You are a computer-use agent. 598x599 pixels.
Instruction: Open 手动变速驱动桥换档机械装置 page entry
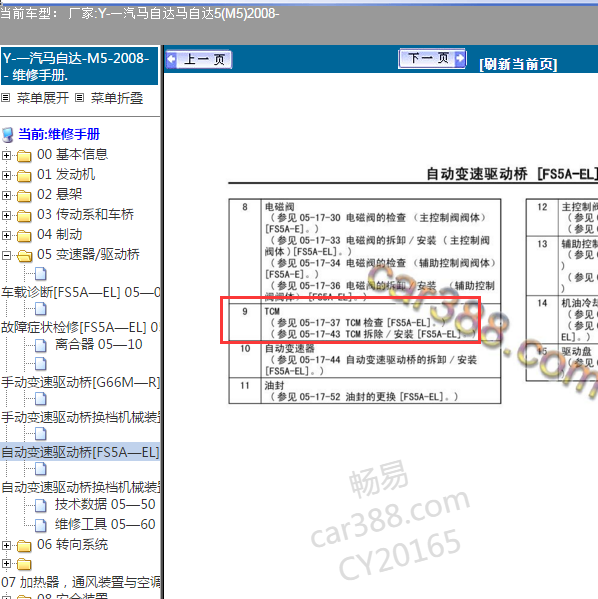pyautogui.click(x=80, y=417)
